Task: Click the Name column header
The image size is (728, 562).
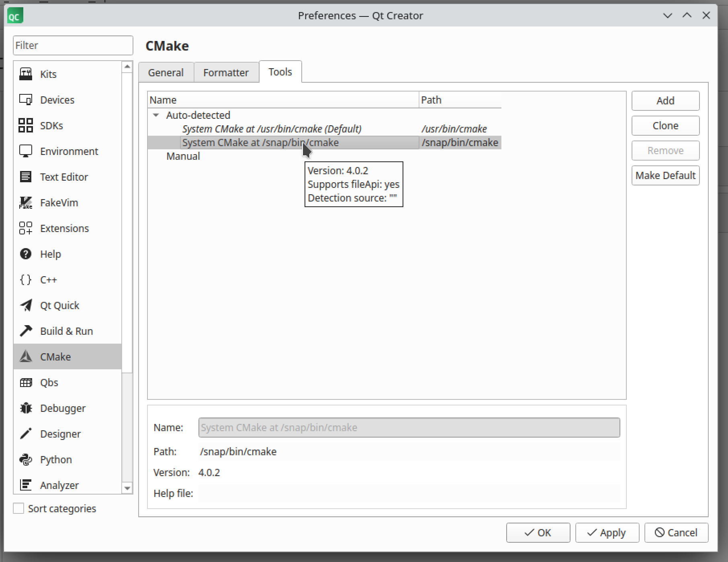Action: click(283, 100)
